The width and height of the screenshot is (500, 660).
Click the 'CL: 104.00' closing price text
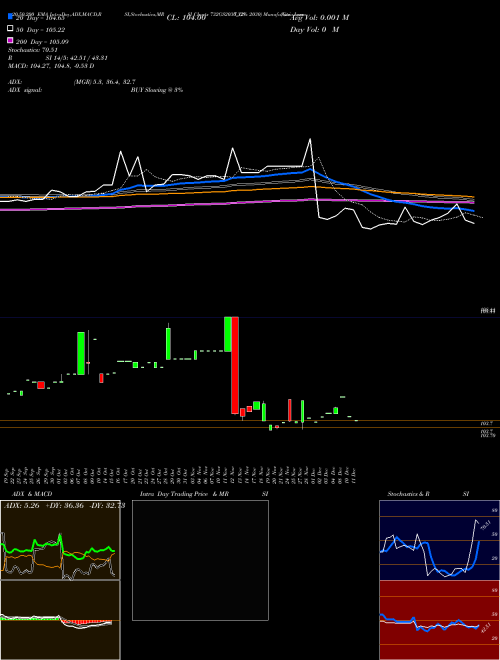tap(186, 18)
